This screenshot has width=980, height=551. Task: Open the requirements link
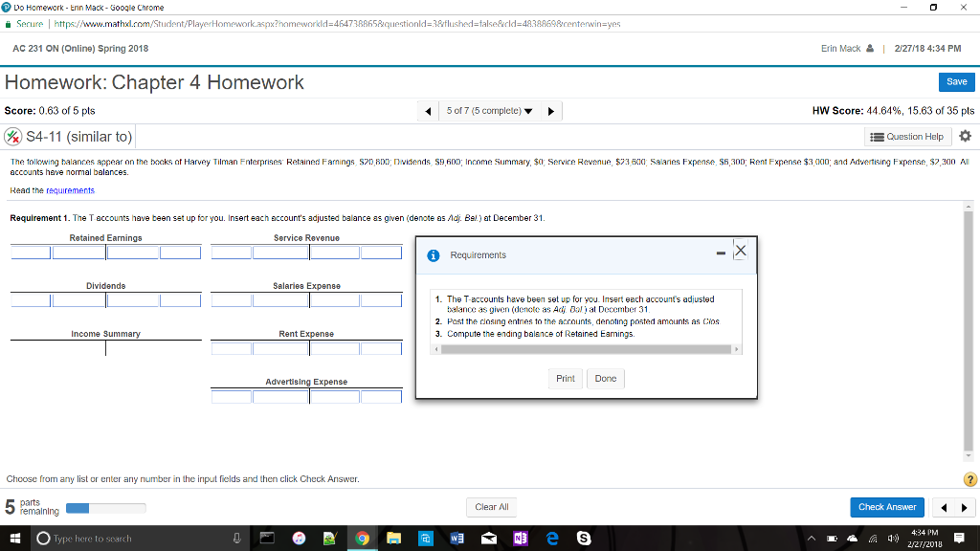70,190
